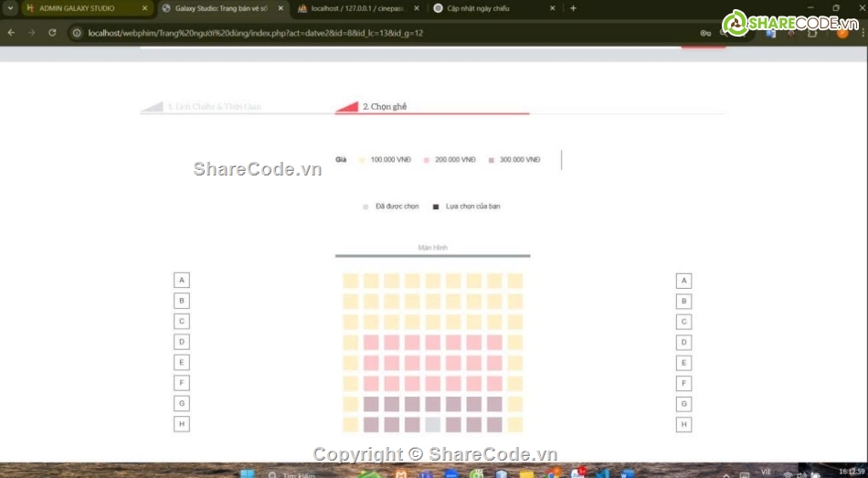
Task: Select the third seat in row B
Action: (x=391, y=302)
